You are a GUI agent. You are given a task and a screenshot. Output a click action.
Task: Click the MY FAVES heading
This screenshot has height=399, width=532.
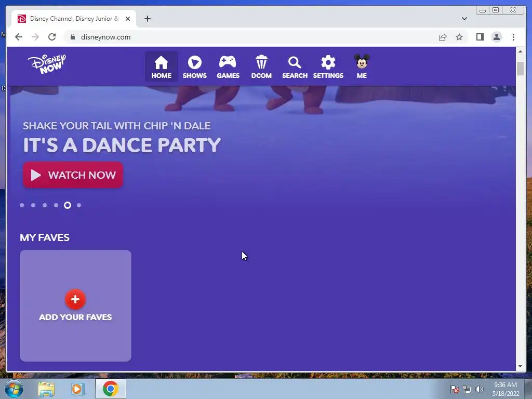click(x=45, y=237)
